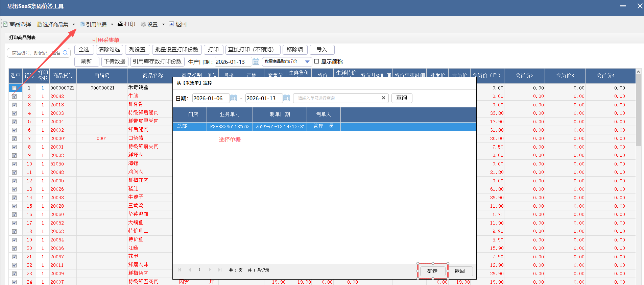Expand the 选择商品集 dropdown arrow
644x285 pixels.
[x=74, y=24]
